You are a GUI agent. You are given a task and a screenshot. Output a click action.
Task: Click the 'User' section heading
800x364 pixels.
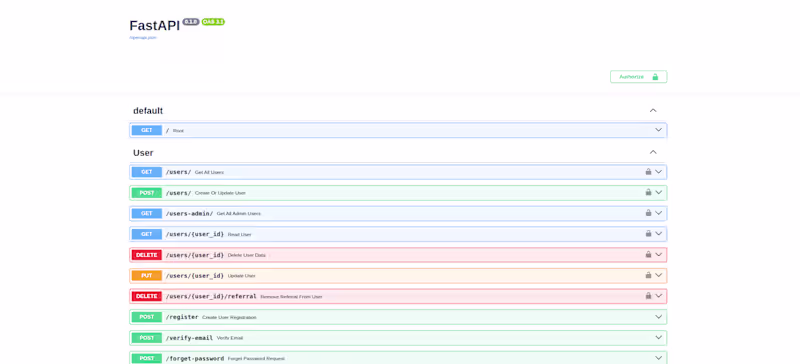[x=143, y=153]
